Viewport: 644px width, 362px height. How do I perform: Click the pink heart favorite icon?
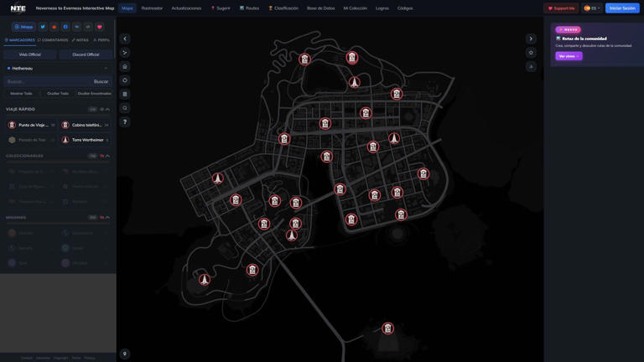[x=100, y=27]
